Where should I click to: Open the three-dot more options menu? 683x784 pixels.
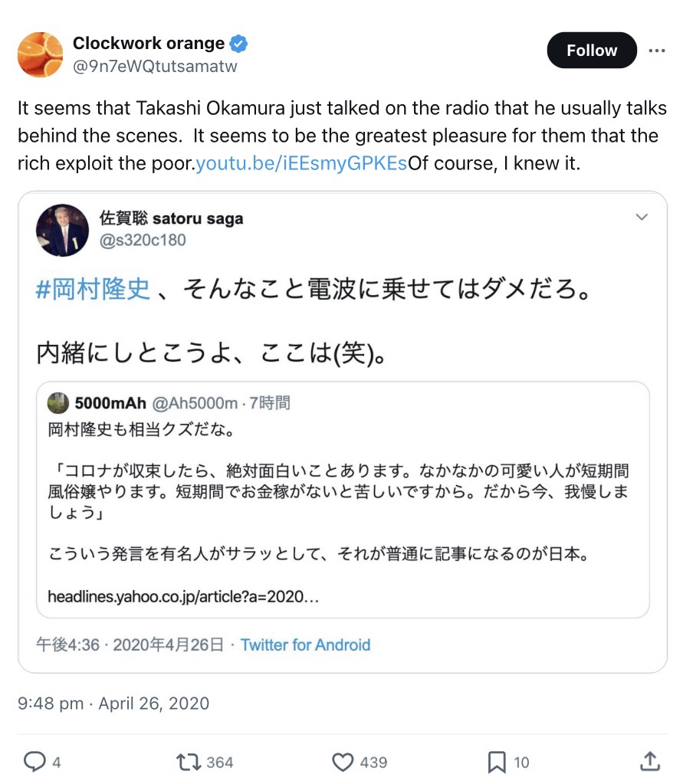(657, 51)
